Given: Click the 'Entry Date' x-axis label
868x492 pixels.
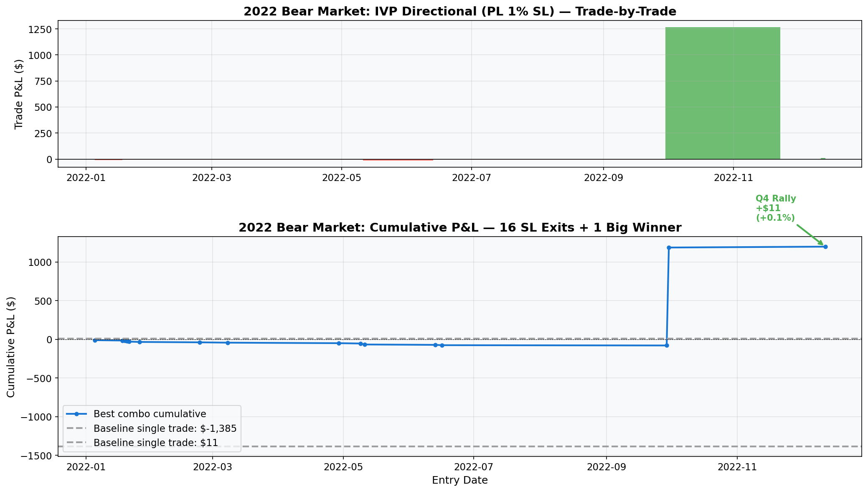Looking at the screenshot, I should click(x=459, y=480).
